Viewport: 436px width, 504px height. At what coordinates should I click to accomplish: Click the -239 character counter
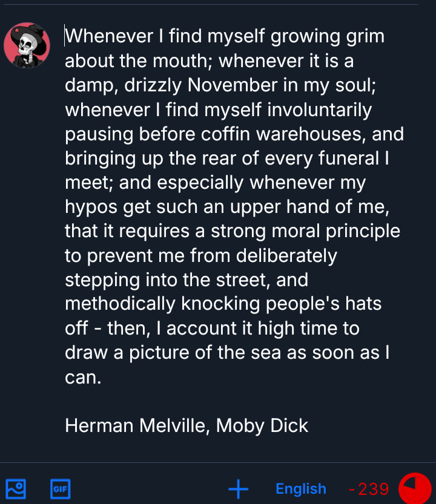(x=369, y=488)
